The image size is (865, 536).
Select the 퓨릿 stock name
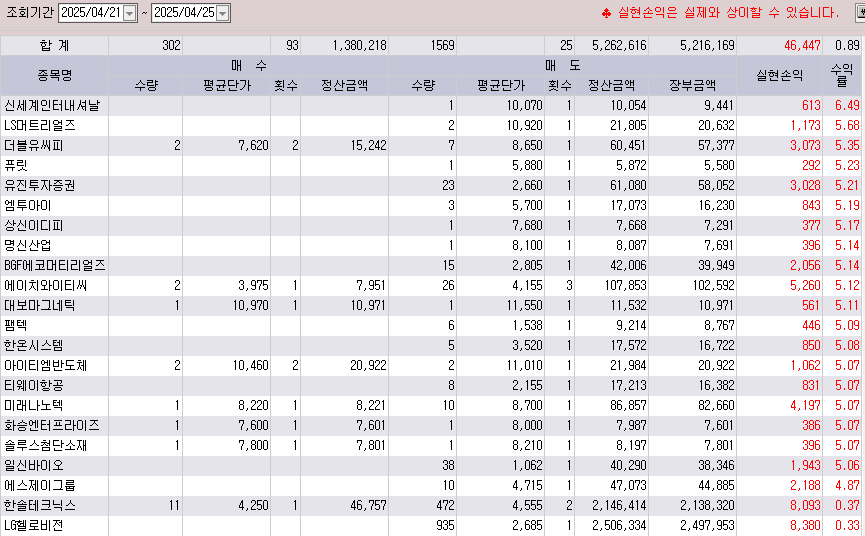(15, 165)
